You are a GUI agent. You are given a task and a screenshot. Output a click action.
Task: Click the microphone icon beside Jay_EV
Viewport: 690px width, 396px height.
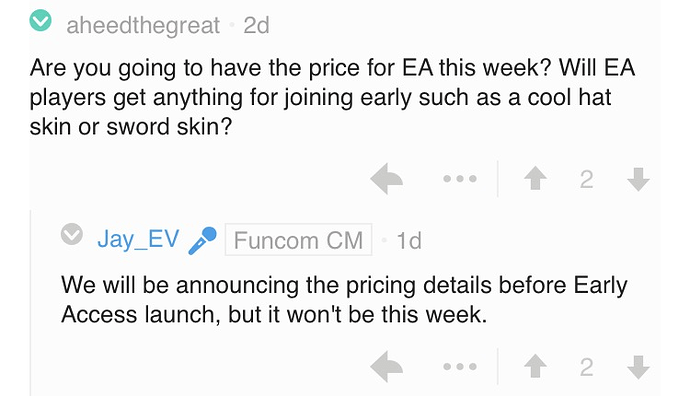coord(202,240)
